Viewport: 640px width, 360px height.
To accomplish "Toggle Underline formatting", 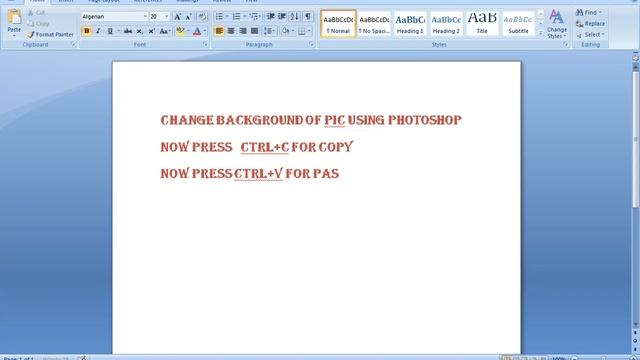I will pyautogui.click(x=109, y=31).
